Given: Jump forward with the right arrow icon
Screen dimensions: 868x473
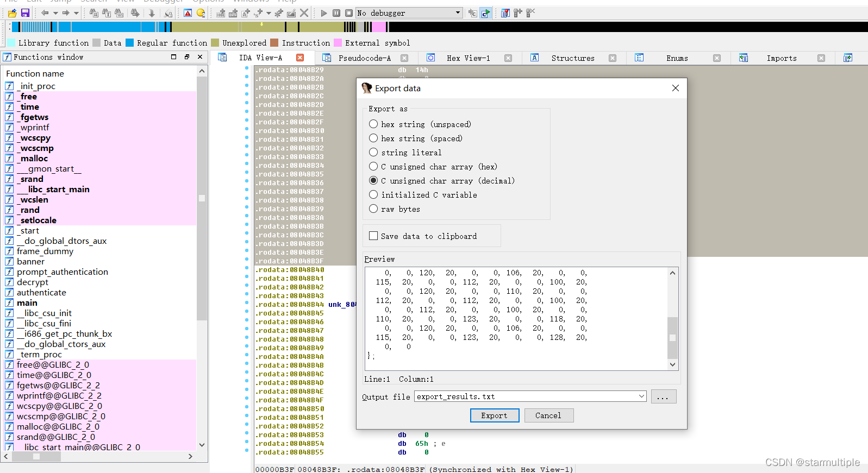Looking at the screenshot, I should (66, 13).
